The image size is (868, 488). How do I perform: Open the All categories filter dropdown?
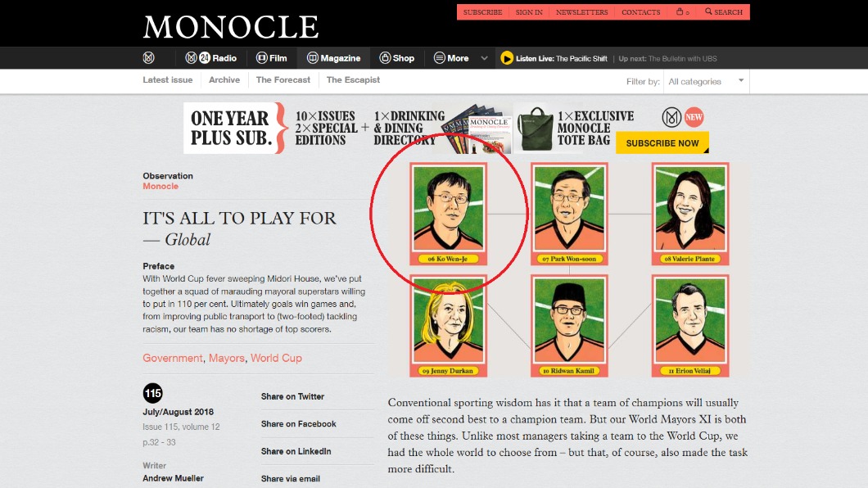707,81
